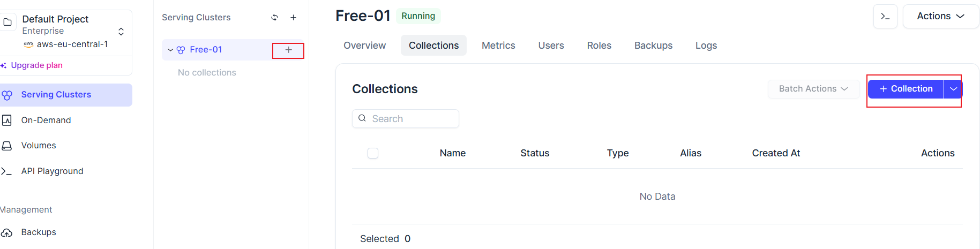Click the Serving Clusters sidebar icon
Screen dimensions: 980x249
pyautogui.click(x=7, y=95)
